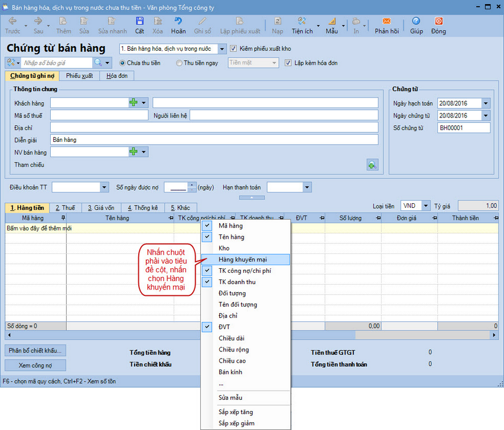The width and height of the screenshot is (504, 430).
Task: Expand the Khách hàng dropdown arrow
Action: click(144, 103)
